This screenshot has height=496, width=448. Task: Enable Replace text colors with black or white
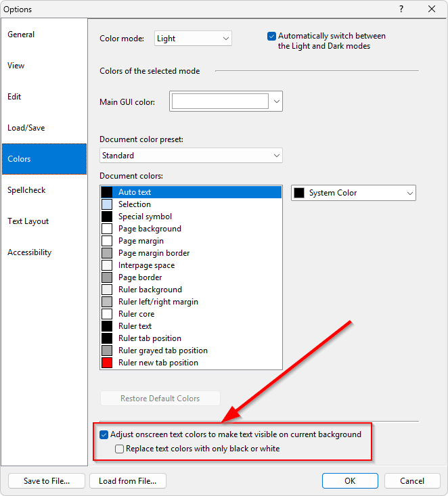pyautogui.click(x=119, y=449)
